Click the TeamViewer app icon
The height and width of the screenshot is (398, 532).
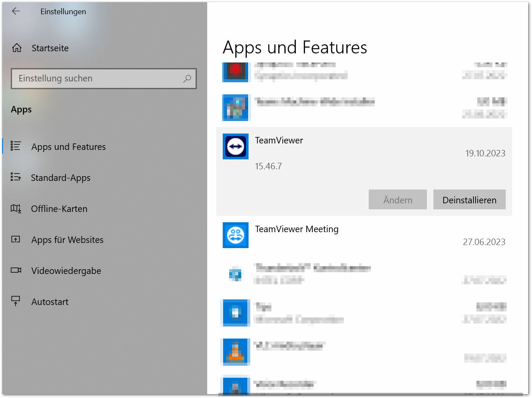(x=236, y=146)
